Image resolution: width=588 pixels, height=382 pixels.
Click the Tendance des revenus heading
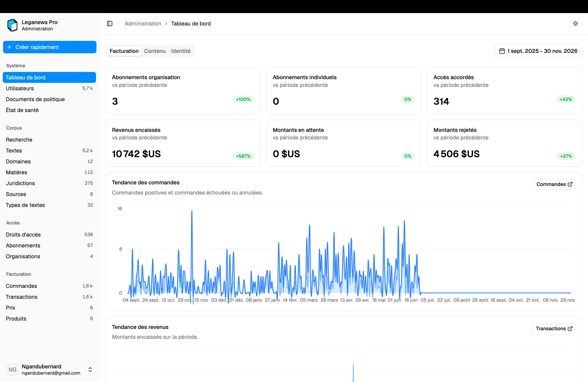140,327
